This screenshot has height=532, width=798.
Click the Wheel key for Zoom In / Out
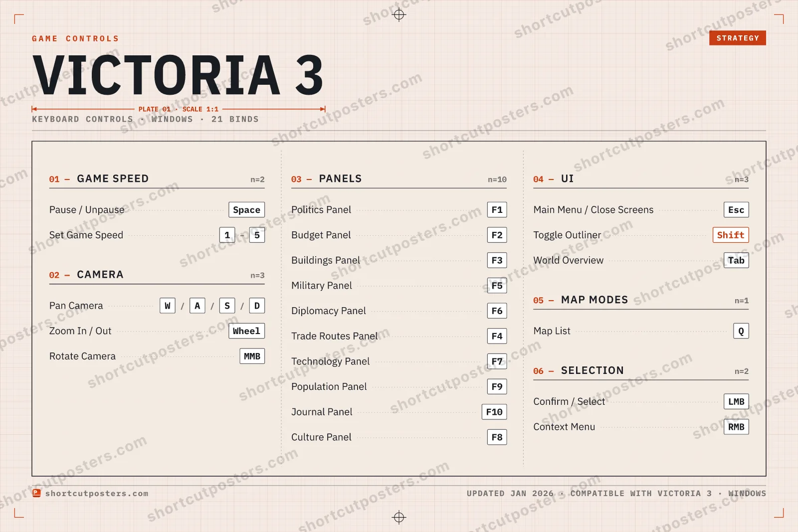[x=246, y=331]
